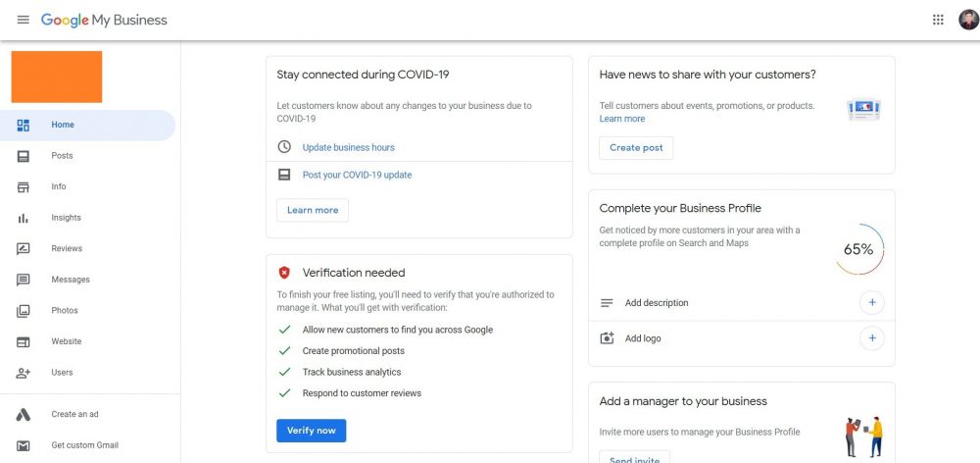
Task: Open the hamburger main menu
Action: point(24,20)
